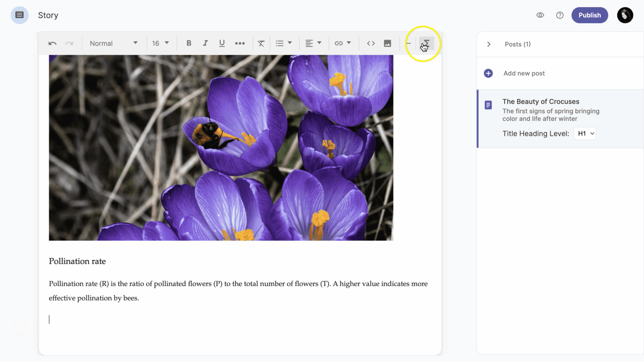
Task: Click the redo arrow in toolbar
Action: coord(69,44)
